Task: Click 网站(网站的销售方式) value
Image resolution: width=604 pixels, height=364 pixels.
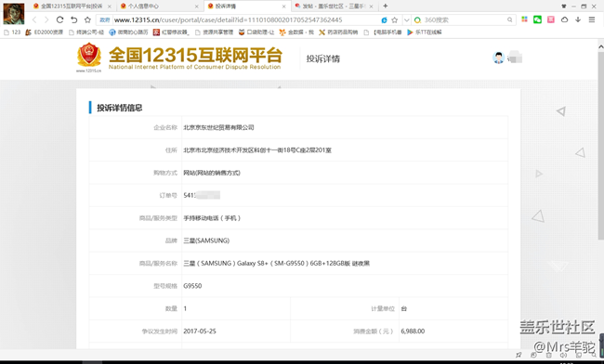Action: tap(212, 173)
